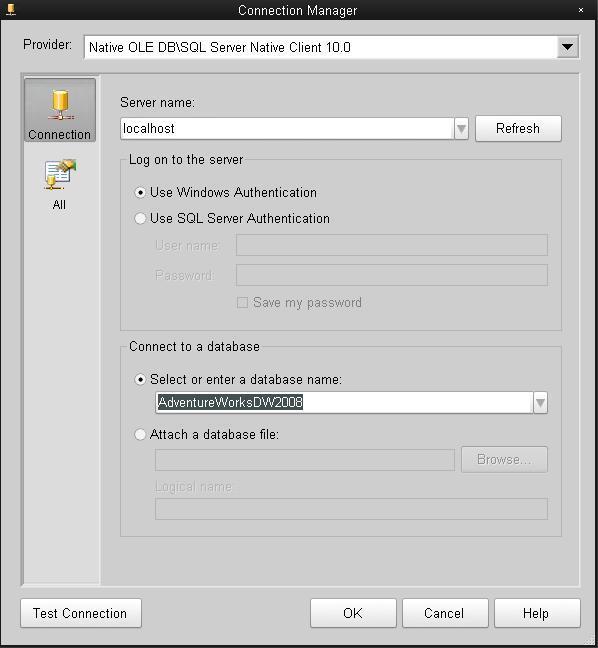Open Help for Connection Manager

click(x=537, y=613)
